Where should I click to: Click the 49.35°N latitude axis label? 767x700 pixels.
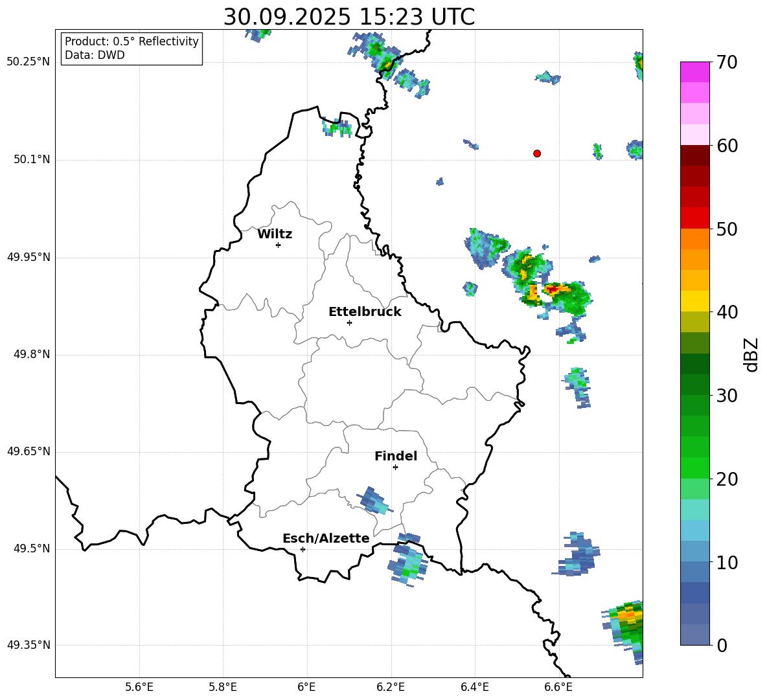[x=29, y=645]
